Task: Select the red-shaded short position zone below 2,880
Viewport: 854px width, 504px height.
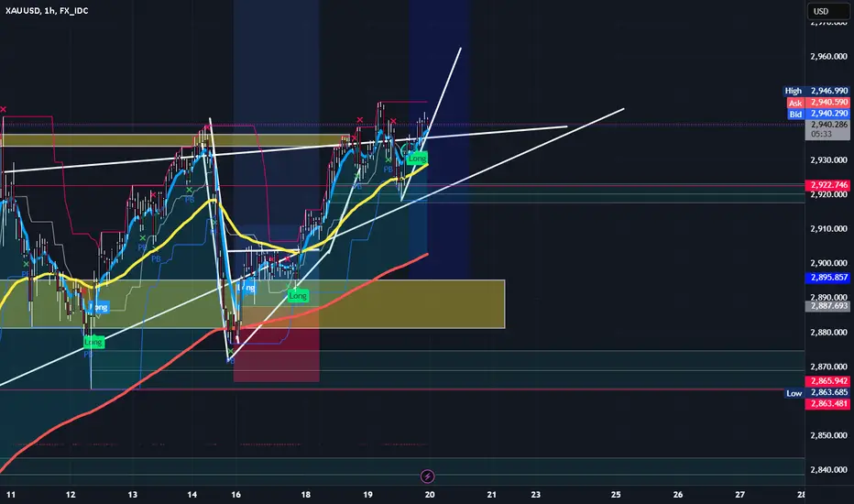Action: [276, 354]
